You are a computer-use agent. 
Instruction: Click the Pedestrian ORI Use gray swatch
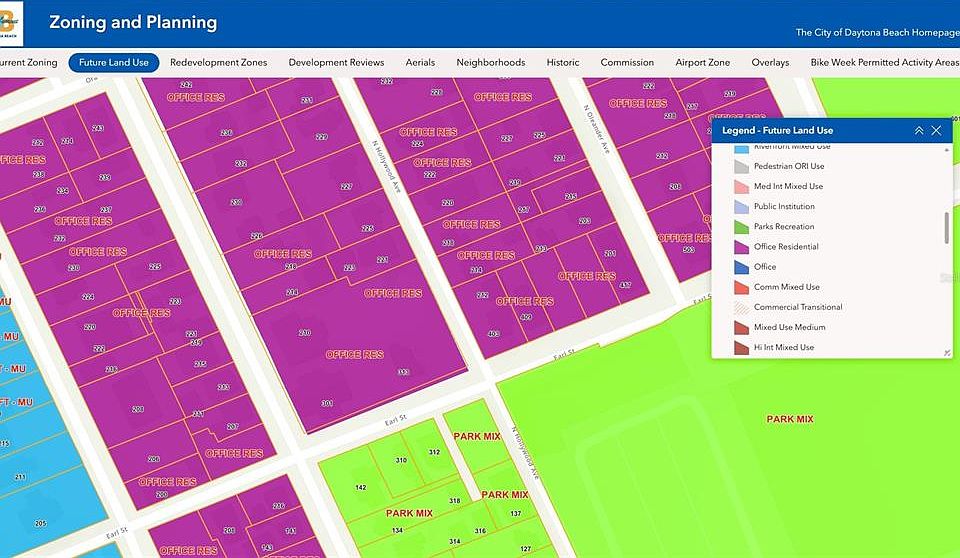741,167
